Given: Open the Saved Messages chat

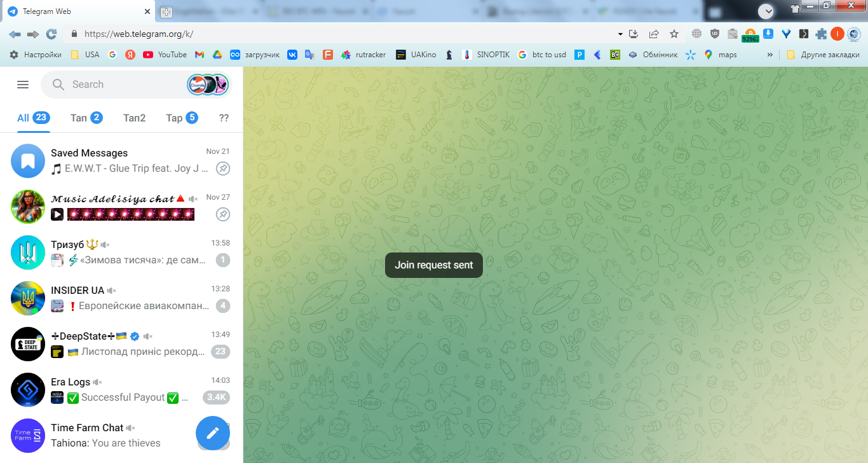Looking at the screenshot, I should click(121, 161).
